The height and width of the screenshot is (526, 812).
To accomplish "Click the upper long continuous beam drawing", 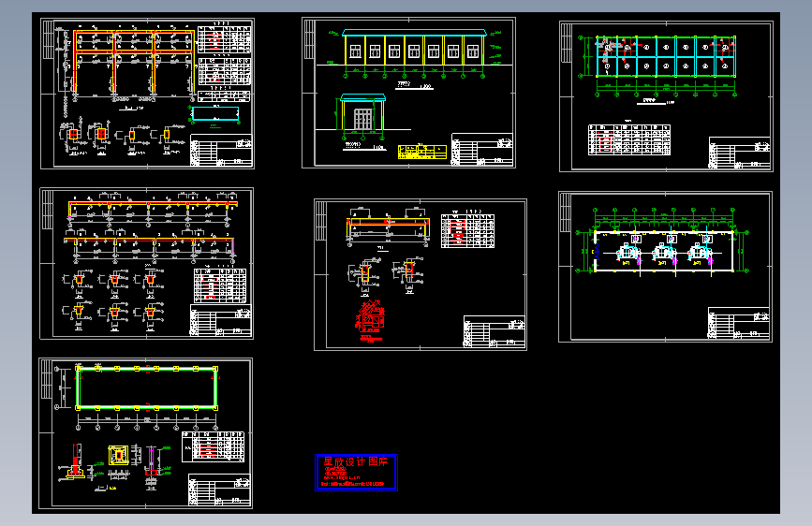I will coord(153,209).
